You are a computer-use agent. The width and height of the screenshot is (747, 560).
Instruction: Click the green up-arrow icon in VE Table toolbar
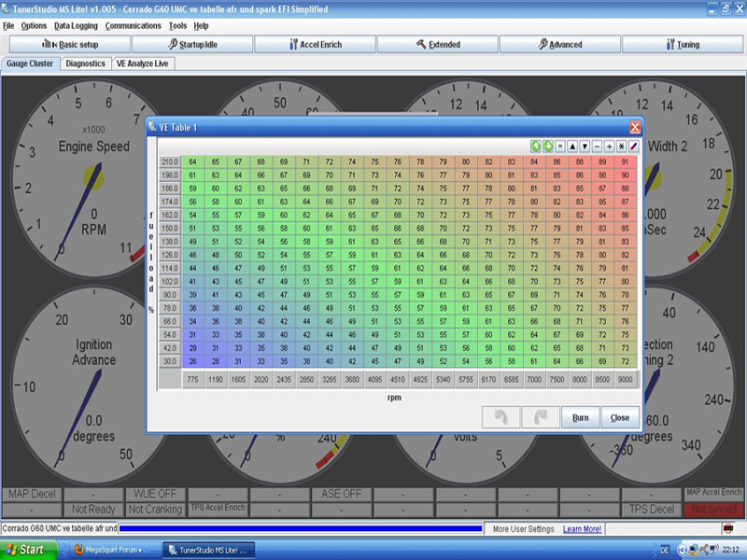point(536,147)
